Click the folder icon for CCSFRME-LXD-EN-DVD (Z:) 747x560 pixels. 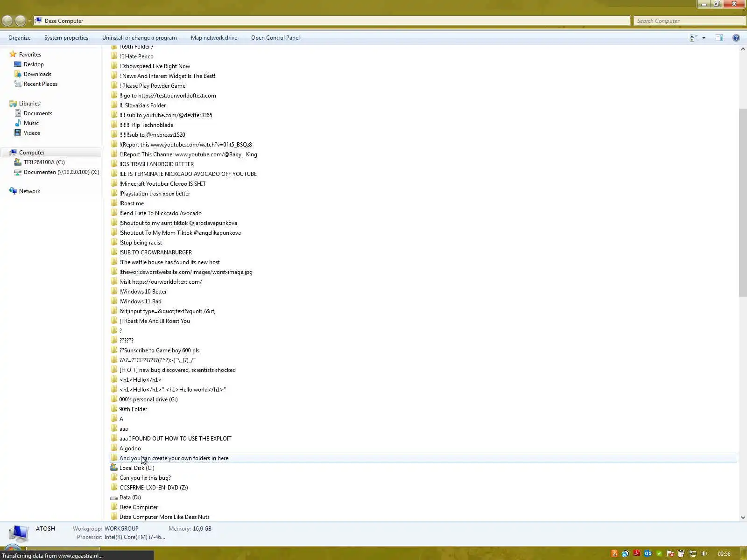114,487
